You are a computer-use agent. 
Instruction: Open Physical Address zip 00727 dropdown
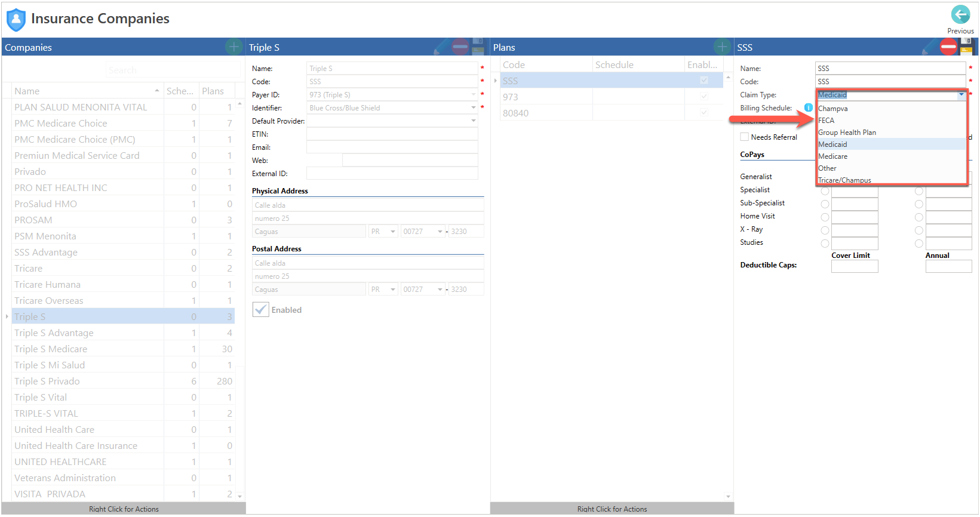pyautogui.click(x=440, y=231)
